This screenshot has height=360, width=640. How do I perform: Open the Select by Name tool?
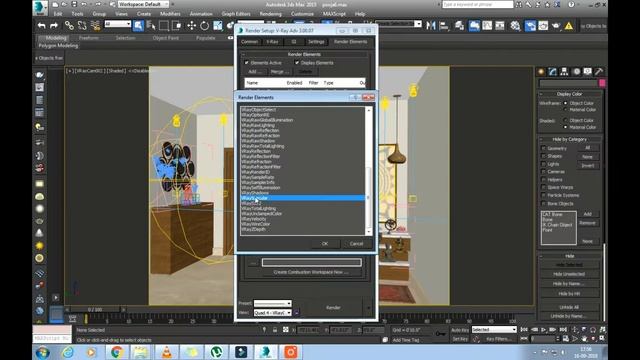(151, 26)
